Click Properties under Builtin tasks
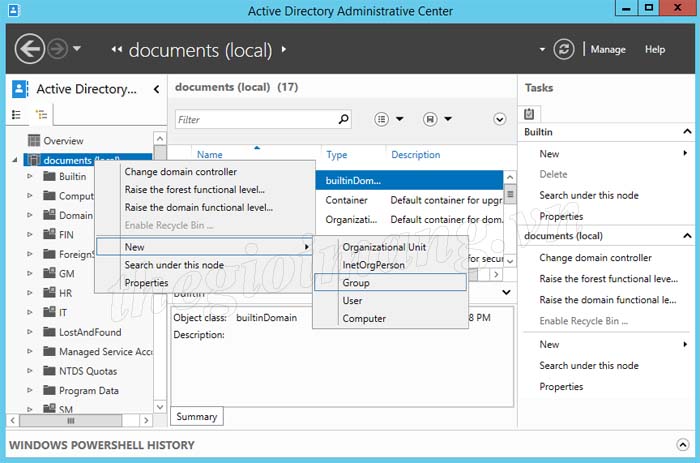 (561, 216)
